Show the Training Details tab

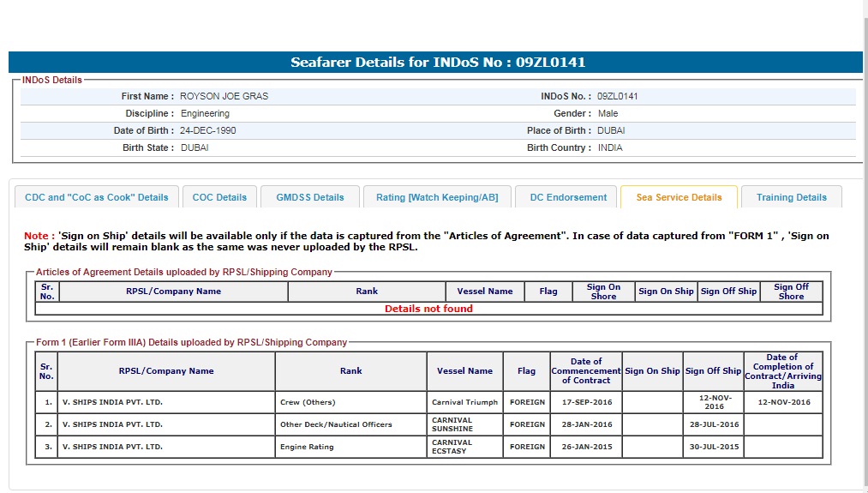point(791,197)
